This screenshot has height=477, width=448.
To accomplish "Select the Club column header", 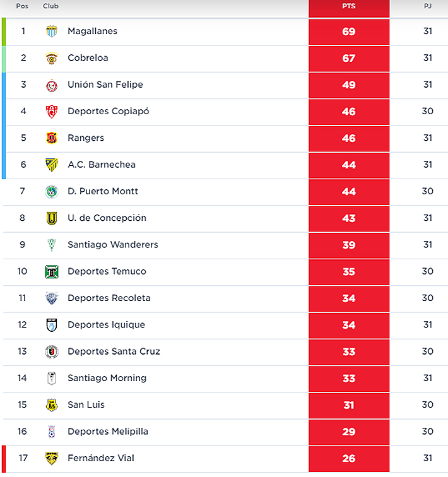I will tap(50, 6).
